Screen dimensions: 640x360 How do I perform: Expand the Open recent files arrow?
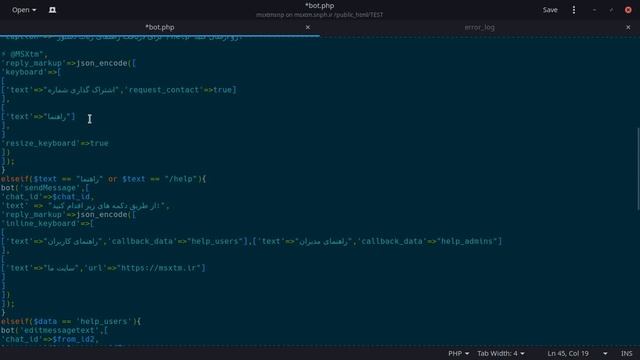tap(34, 10)
